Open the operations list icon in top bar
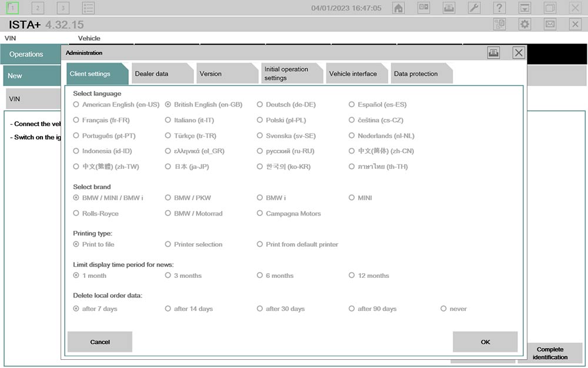The height and width of the screenshot is (368, 588). 88,8
